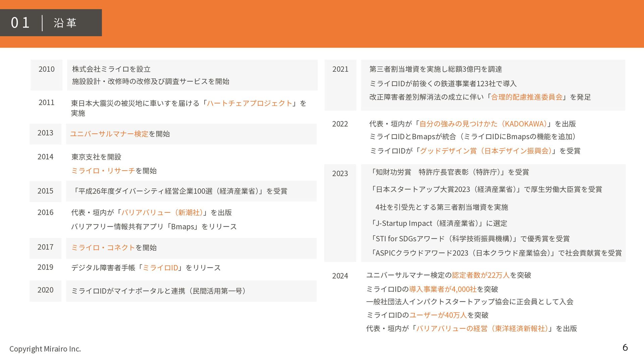
Task: Click the 導入事業者が4,000社 highlighted text
Action: (x=443, y=289)
